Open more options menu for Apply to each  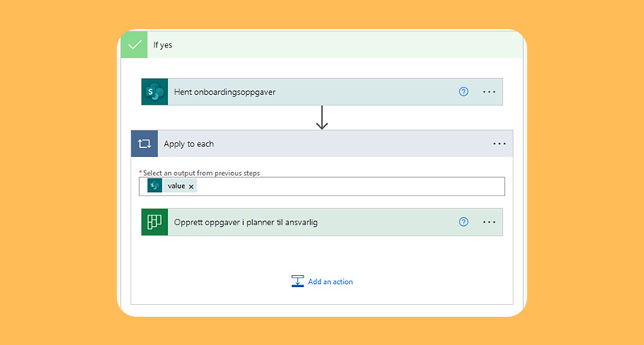pos(499,144)
